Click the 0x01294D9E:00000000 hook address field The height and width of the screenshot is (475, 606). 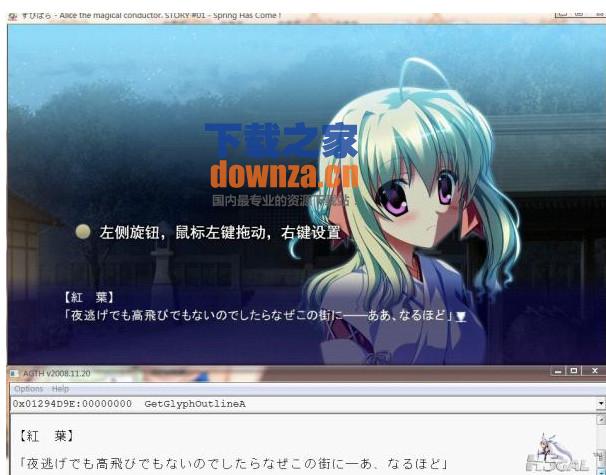click(x=304, y=404)
